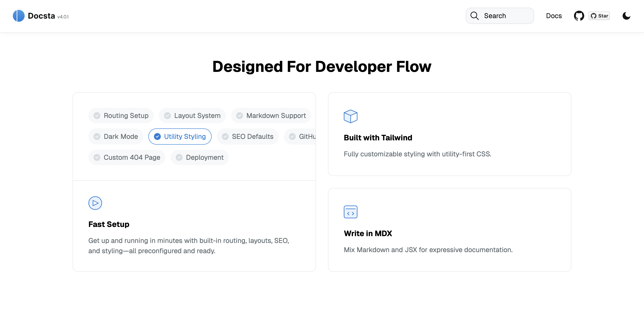Open the Docsta home link text
This screenshot has height=311, width=644.
tap(41, 16)
